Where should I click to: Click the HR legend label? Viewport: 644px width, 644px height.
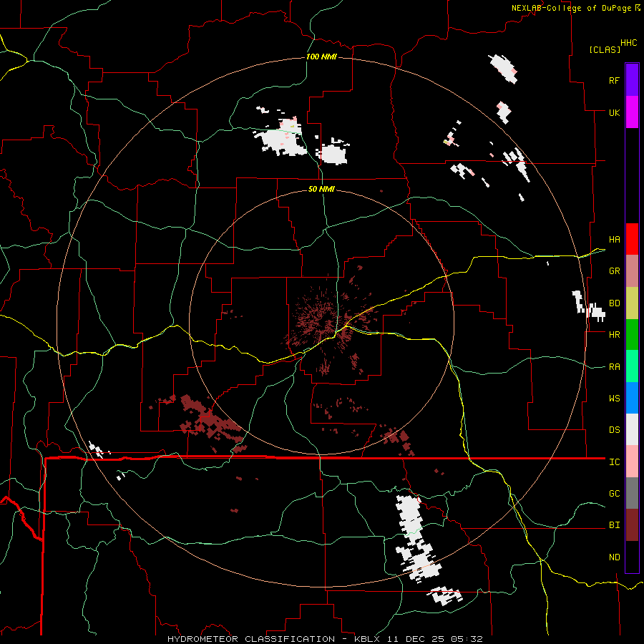coord(615,335)
